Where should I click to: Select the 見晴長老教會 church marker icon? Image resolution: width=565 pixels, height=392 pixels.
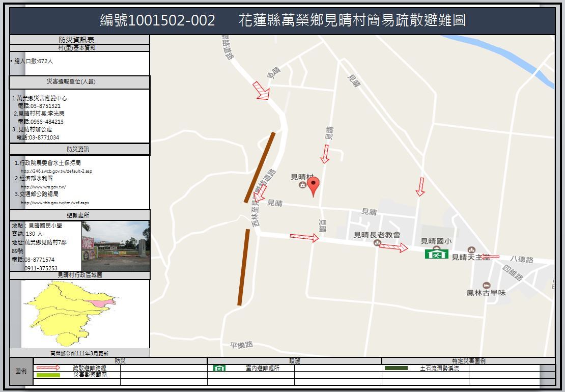(x=377, y=243)
